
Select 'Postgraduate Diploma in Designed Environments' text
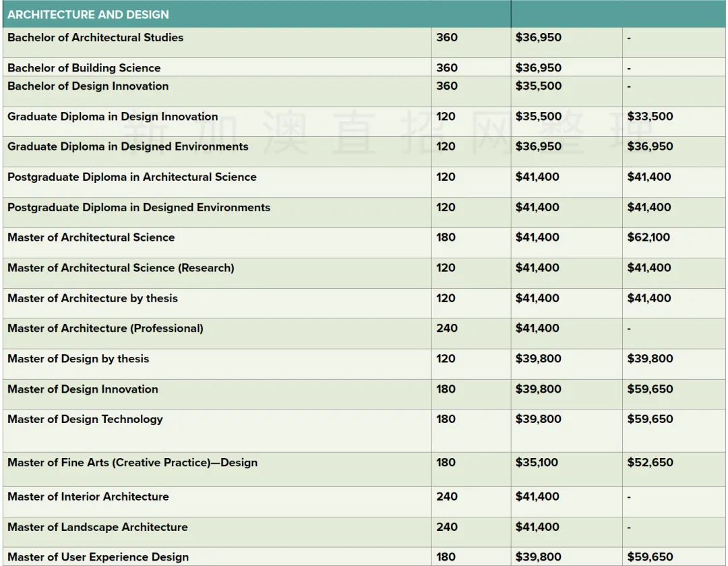click(139, 207)
